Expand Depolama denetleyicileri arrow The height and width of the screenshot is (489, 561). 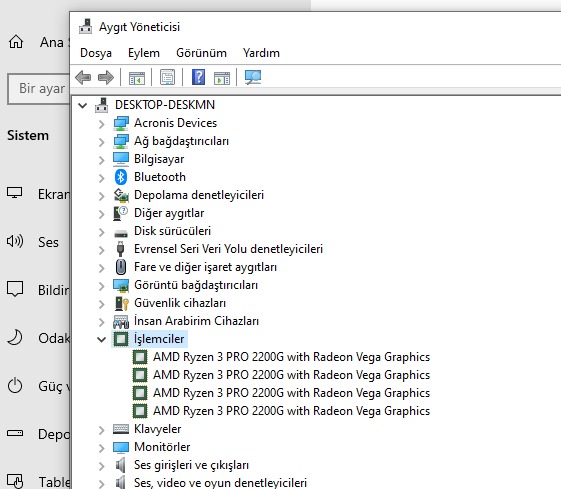[102, 196]
